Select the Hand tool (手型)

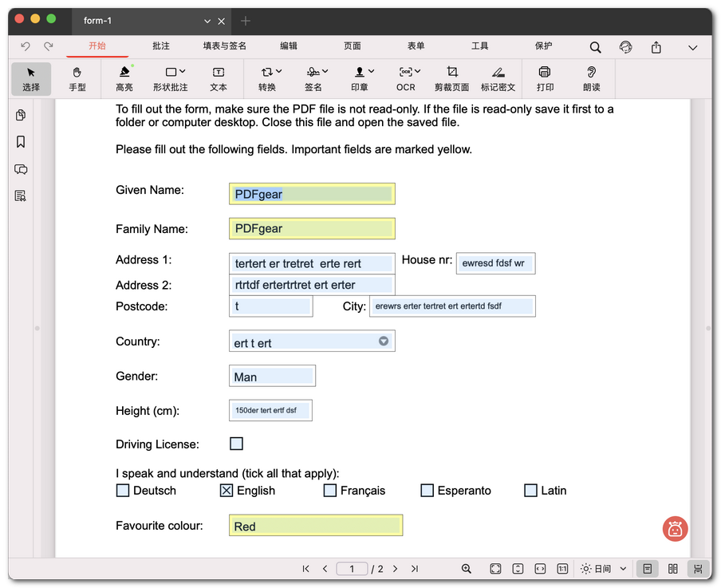click(x=77, y=78)
